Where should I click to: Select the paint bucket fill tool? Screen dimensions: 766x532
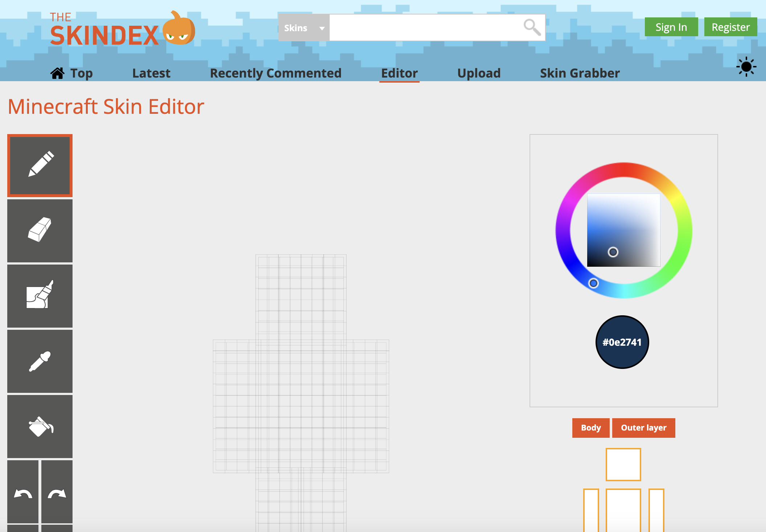[40, 426]
